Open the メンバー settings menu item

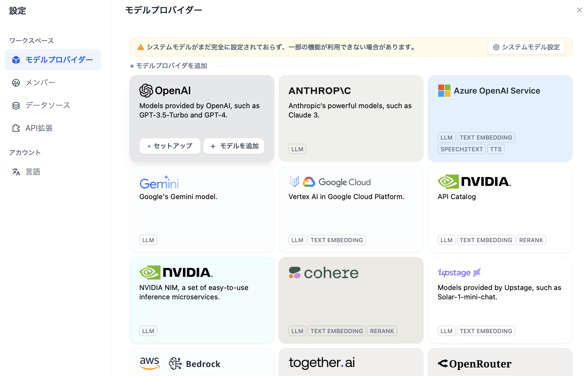40,83
